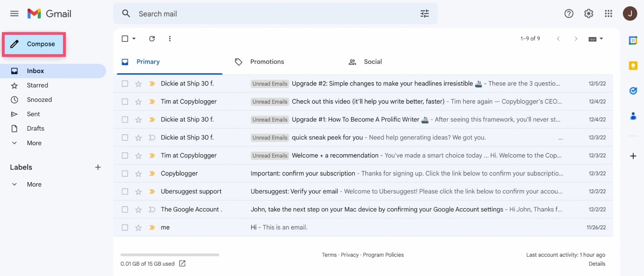
Task: Open Google Calendar side panel
Action: point(633,40)
